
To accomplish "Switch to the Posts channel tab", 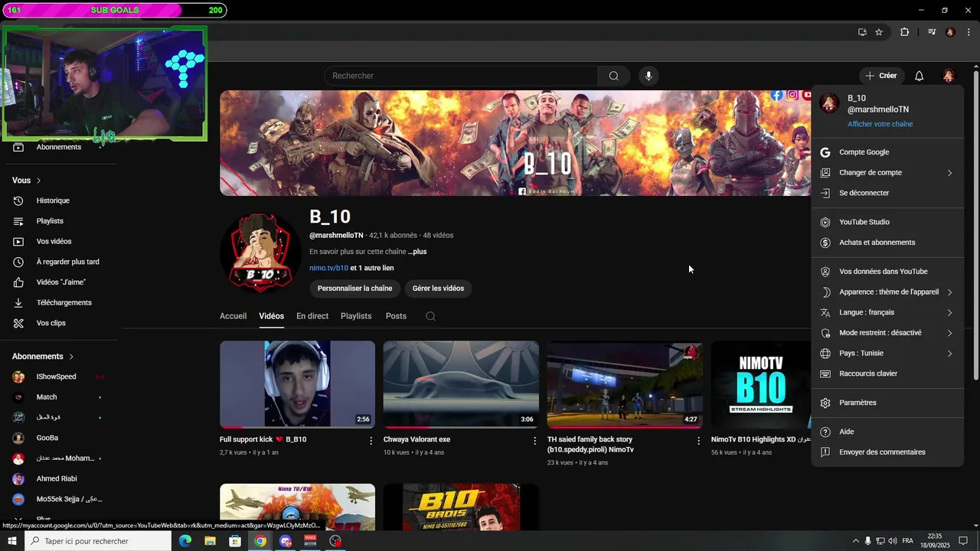I will pos(396,316).
